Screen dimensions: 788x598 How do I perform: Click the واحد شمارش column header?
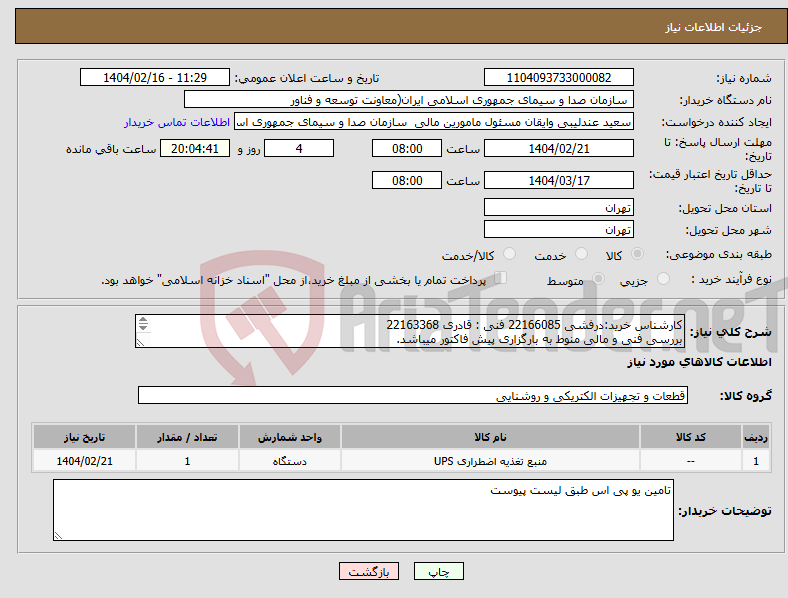[290, 437]
